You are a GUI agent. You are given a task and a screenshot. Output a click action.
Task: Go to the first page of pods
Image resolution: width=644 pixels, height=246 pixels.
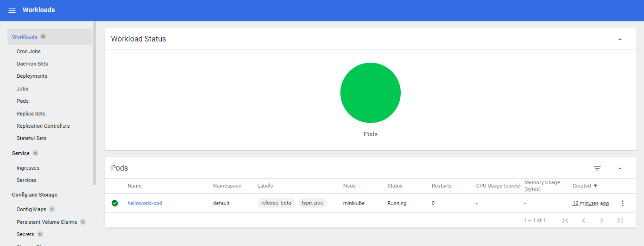click(x=566, y=221)
